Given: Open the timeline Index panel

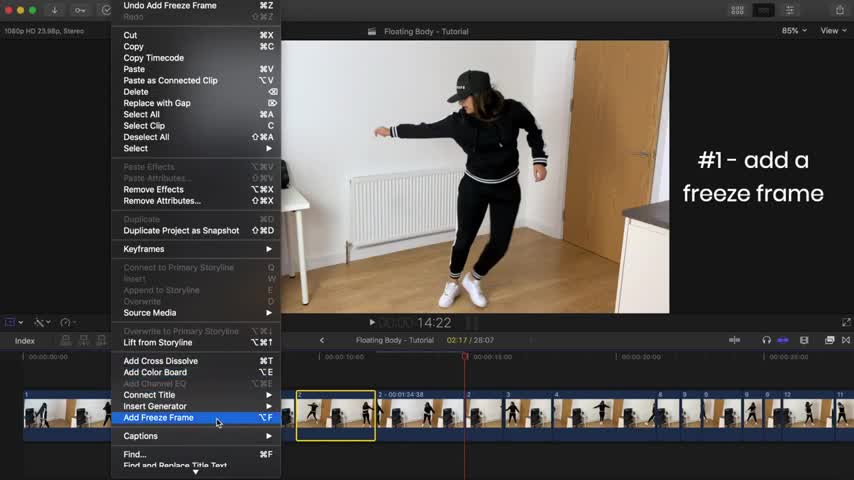Looking at the screenshot, I should coord(25,341).
